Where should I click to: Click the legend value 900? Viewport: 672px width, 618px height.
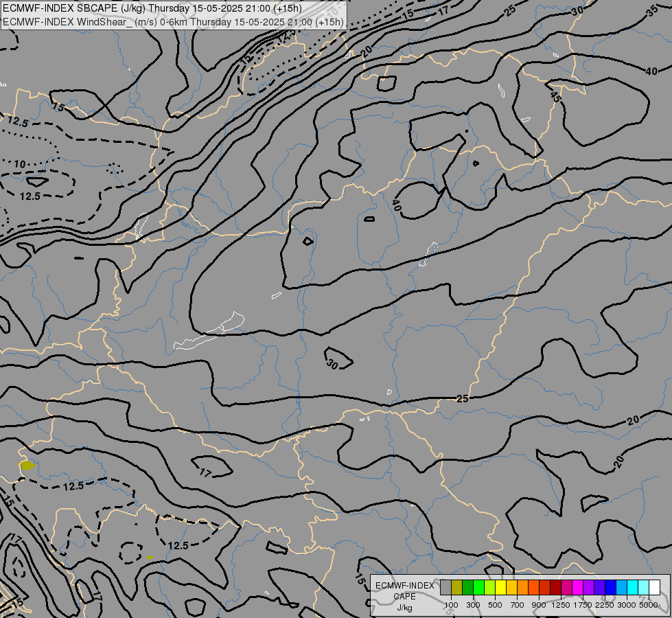coord(539,605)
